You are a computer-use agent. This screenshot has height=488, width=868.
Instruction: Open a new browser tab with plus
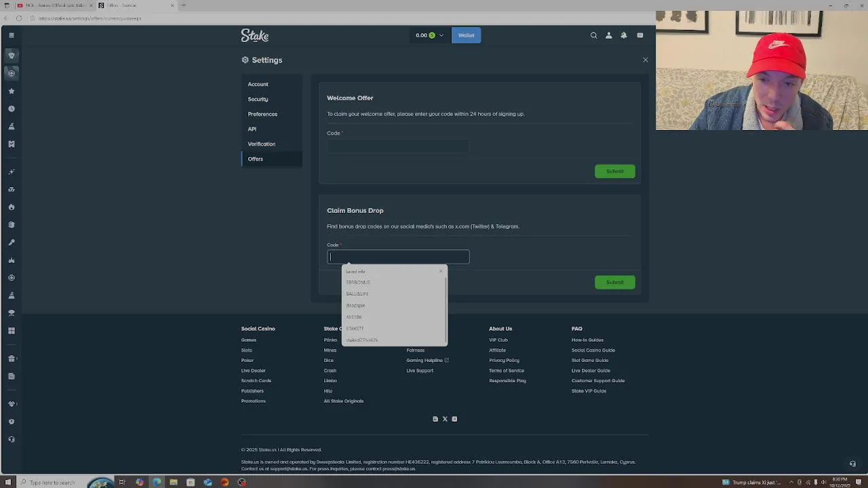[x=183, y=5]
